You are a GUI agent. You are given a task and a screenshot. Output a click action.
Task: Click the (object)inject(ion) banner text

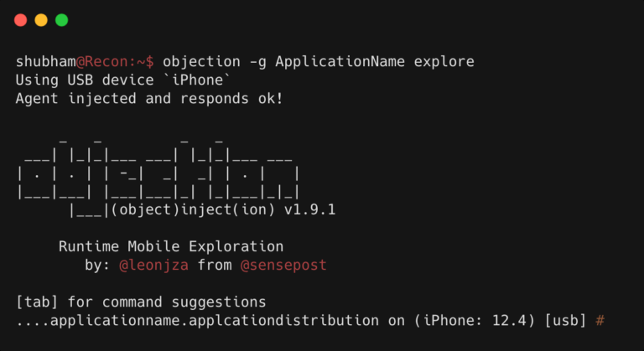point(193,209)
